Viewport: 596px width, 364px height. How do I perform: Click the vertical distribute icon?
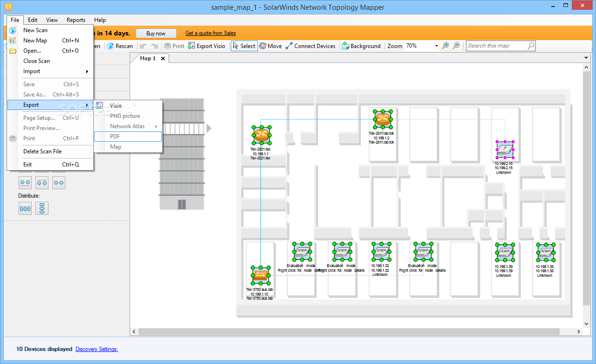[42, 208]
